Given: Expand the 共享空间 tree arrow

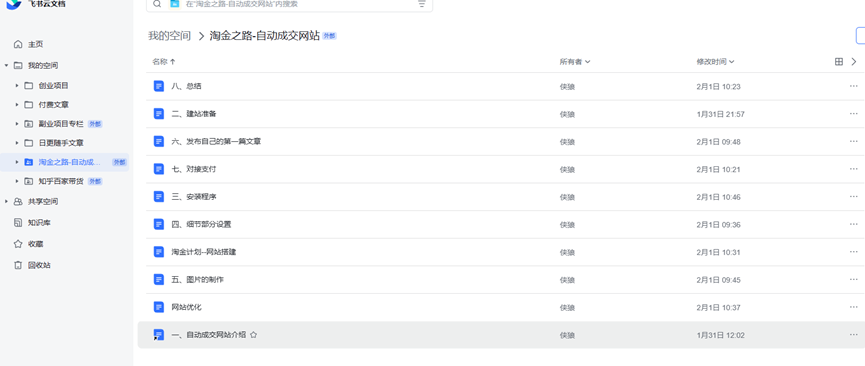Looking at the screenshot, I should [x=7, y=201].
